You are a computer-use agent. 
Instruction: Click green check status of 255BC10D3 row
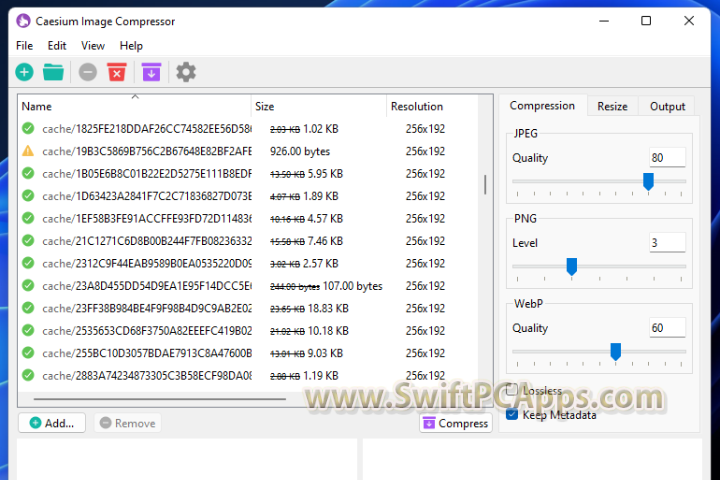coord(28,353)
